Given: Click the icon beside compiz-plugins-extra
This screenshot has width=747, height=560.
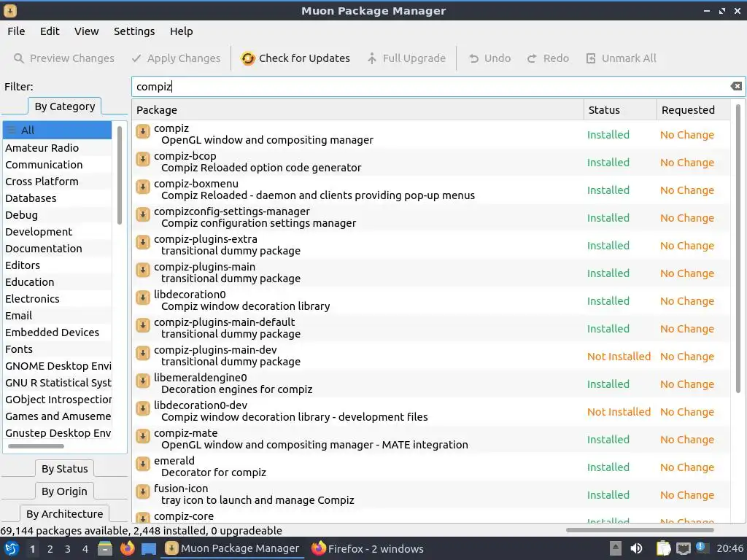Looking at the screenshot, I should [143, 242].
